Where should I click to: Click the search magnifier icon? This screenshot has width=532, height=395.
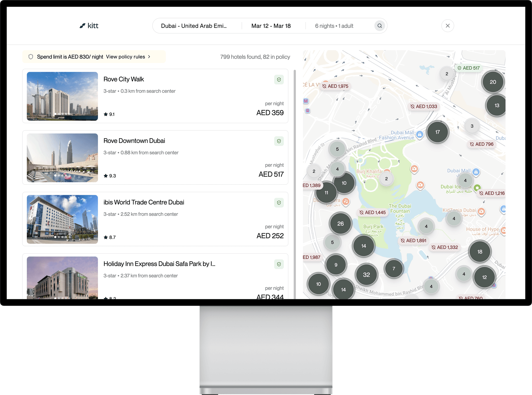[x=380, y=26]
